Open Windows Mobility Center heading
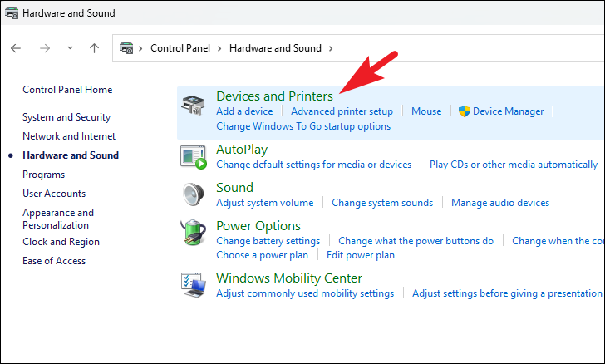 (x=289, y=278)
